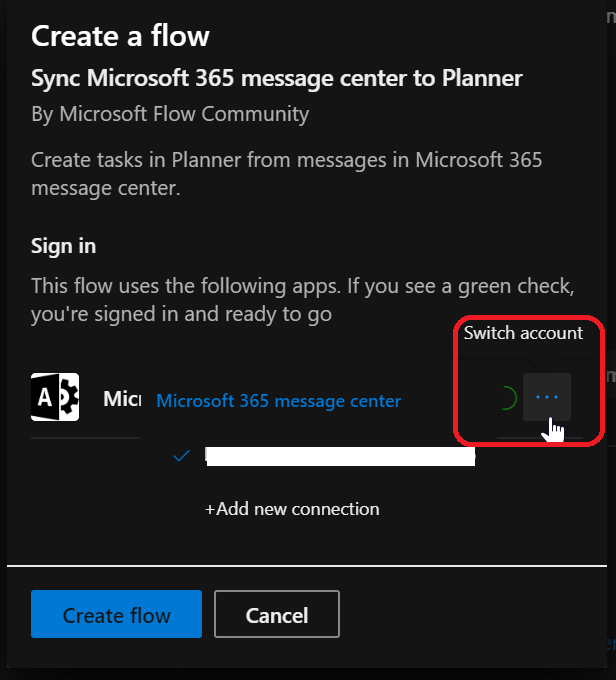The width and height of the screenshot is (616, 680).
Task: Click the 'Switch account' tooltip label
Action: point(523,333)
